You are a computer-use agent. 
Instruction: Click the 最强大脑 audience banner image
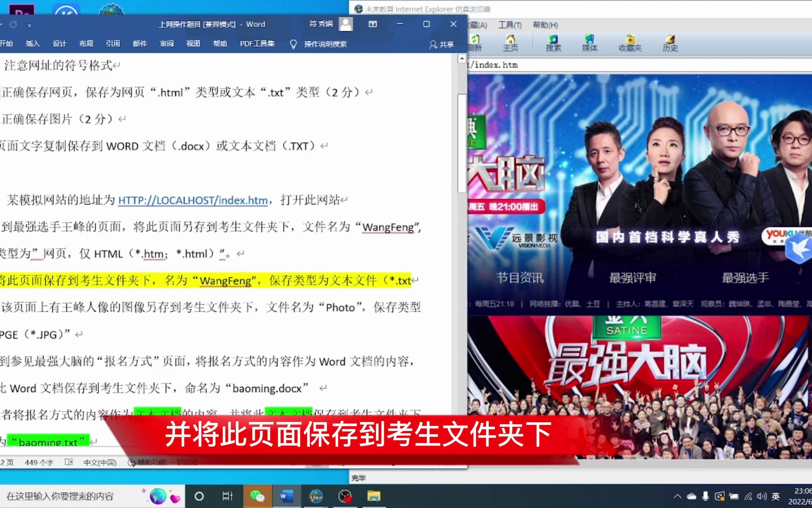point(640,387)
